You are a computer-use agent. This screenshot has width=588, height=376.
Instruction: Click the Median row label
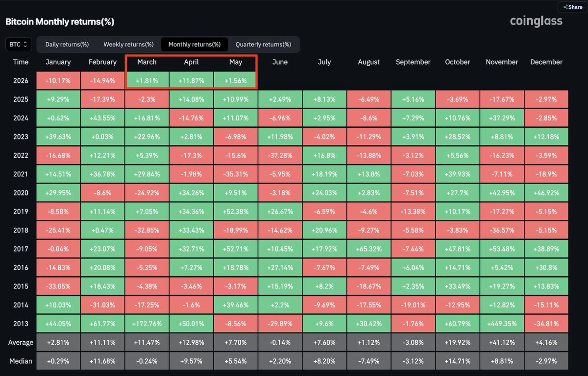(21, 361)
